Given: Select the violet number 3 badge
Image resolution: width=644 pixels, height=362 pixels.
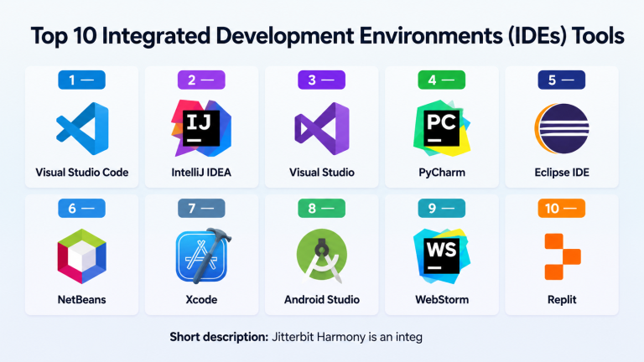Looking at the screenshot, I should (322, 80).
